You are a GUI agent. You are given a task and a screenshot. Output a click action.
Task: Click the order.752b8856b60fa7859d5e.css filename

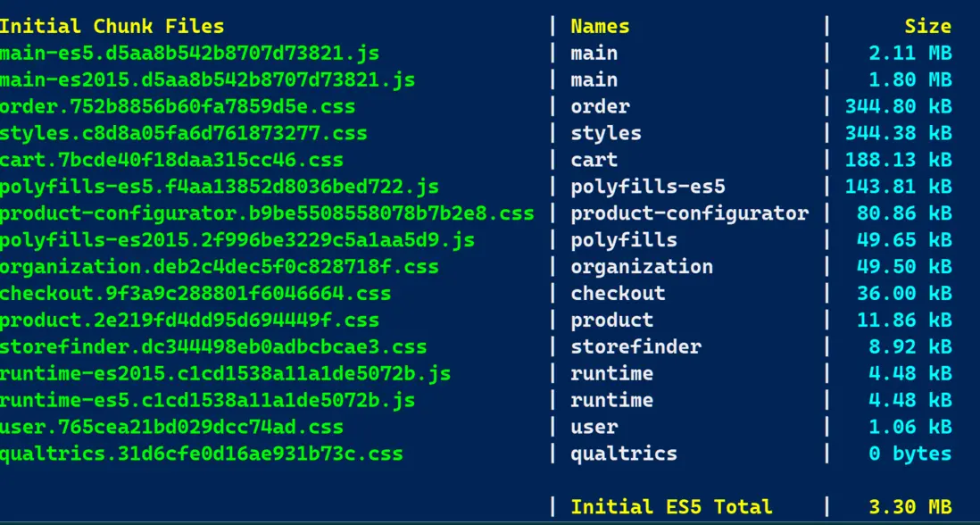coord(178,107)
